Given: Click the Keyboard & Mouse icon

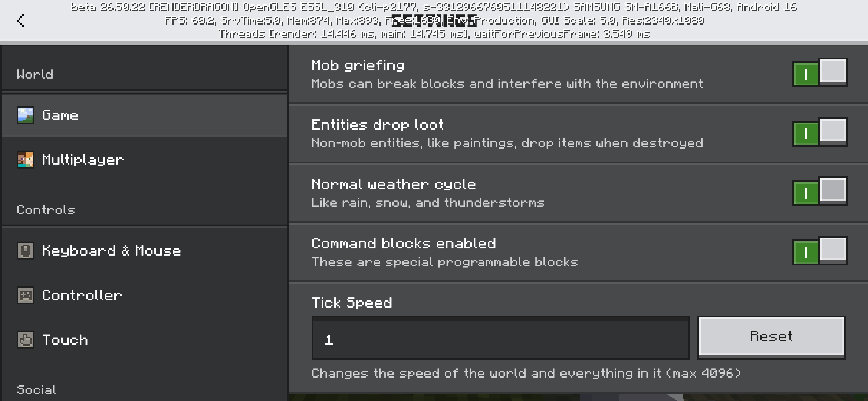Looking at the screenshot, I should 26,251.
